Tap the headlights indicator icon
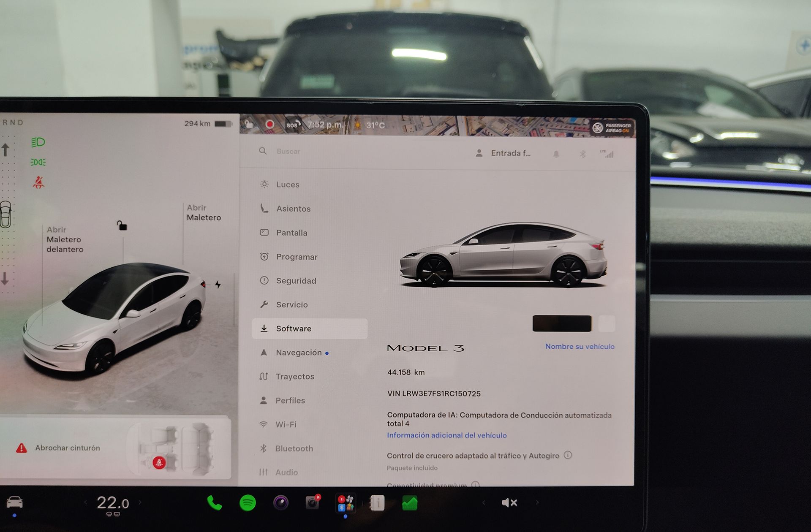The image size is (811, 532). (x=38, y=142)
